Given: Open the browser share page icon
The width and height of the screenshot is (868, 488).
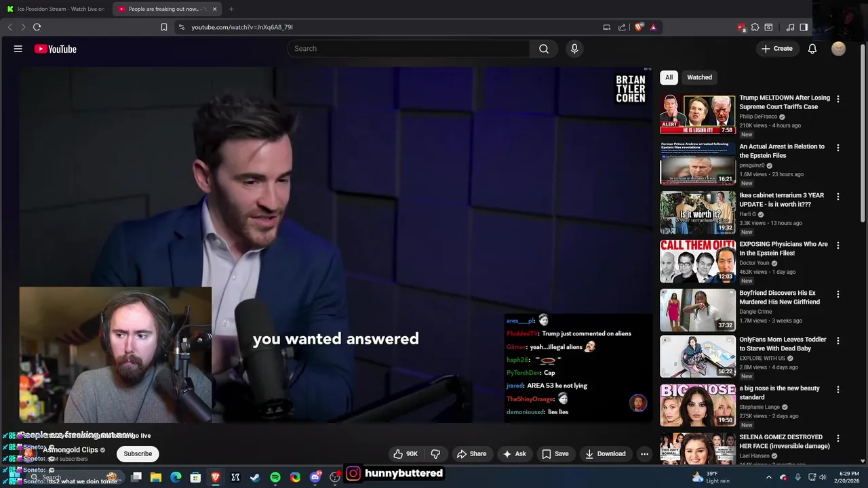Looking at the screenshot, I should click(x=622, y=27).
